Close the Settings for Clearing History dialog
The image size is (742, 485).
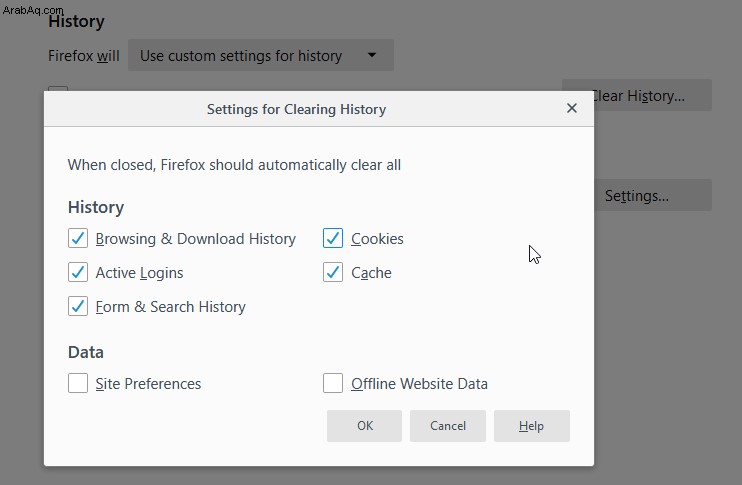tap(572, 108)
